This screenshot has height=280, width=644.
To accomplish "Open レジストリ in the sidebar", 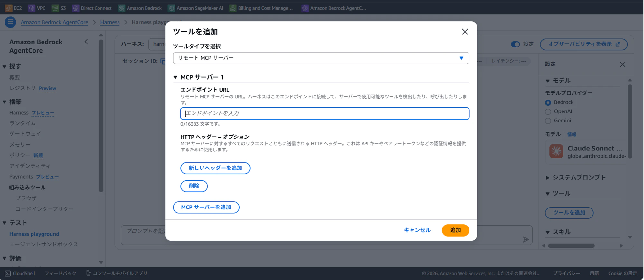I will (22, 88).
